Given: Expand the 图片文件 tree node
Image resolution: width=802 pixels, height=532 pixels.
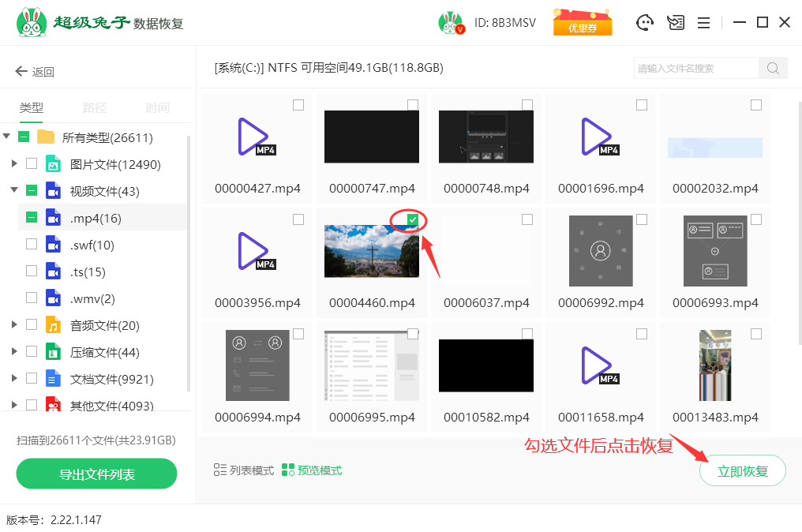Looking at the screenshot, I should [x=14, y=164].
